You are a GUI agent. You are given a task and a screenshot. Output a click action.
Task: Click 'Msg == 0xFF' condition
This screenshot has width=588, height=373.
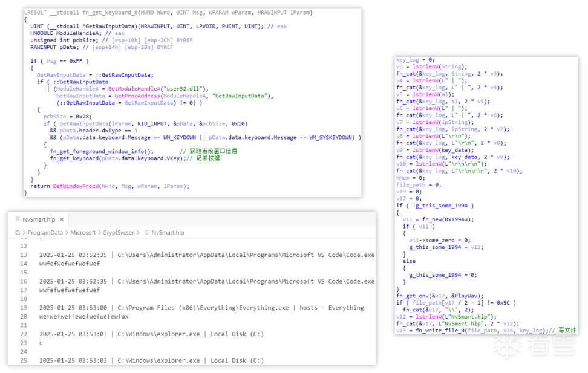pyautogui.click(x=64, y=61)
